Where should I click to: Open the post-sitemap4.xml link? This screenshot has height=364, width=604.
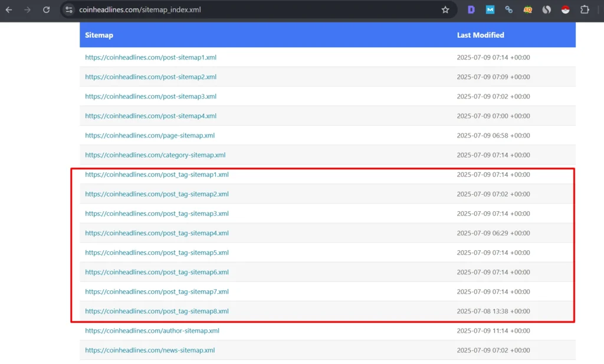[150, 116]
